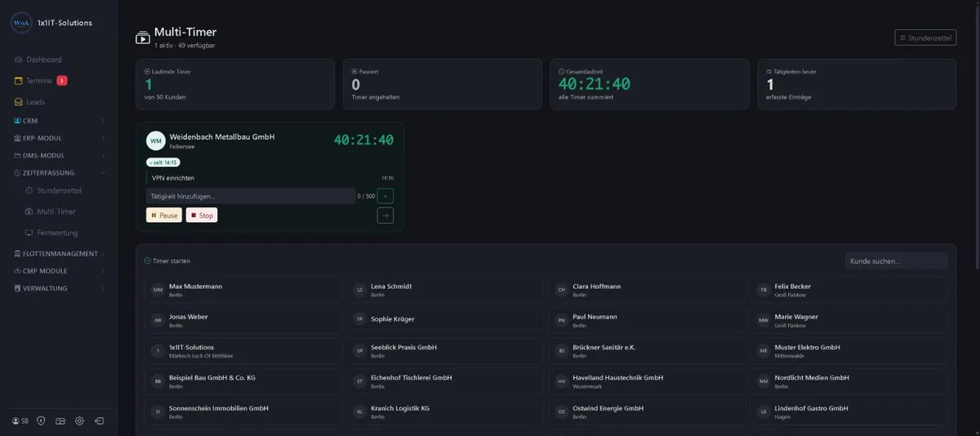
Task: Click the 1x1IT-Solutions logo
Action: tap(20, 23)
